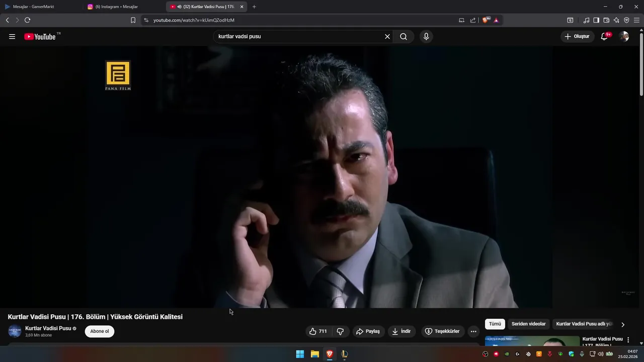Image resolution: width=644 pixels, height=362 pixels.
Task: Open the Kurtlar Vadisi Pusu channel name link
Action: (48, 328)
